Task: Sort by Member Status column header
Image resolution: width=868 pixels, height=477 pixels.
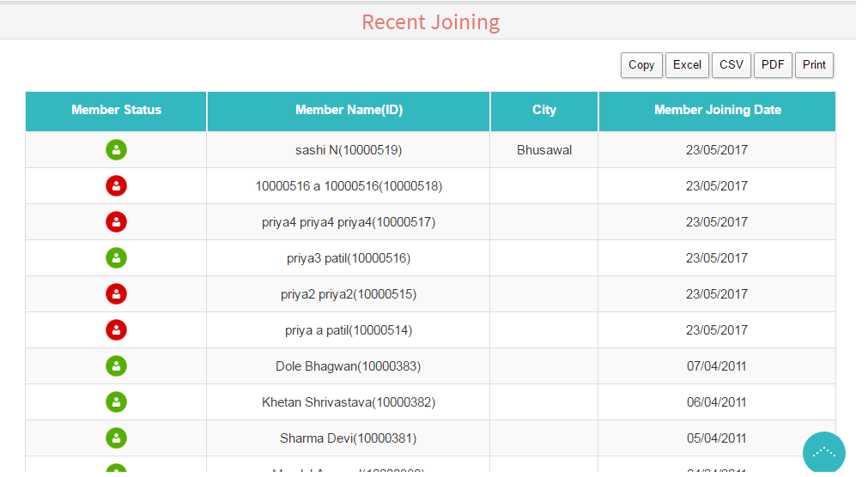Action: tap(117, 111)
